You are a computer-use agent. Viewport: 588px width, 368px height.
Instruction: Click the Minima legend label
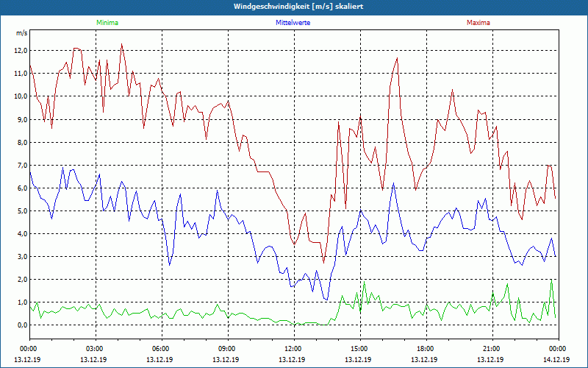tap(107, 23)
